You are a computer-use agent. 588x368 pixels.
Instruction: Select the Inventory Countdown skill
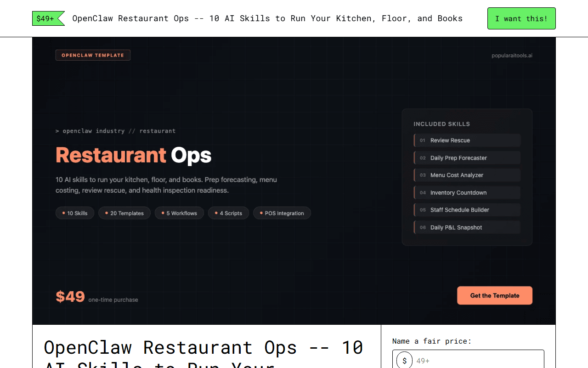click(x=467, y=192)
